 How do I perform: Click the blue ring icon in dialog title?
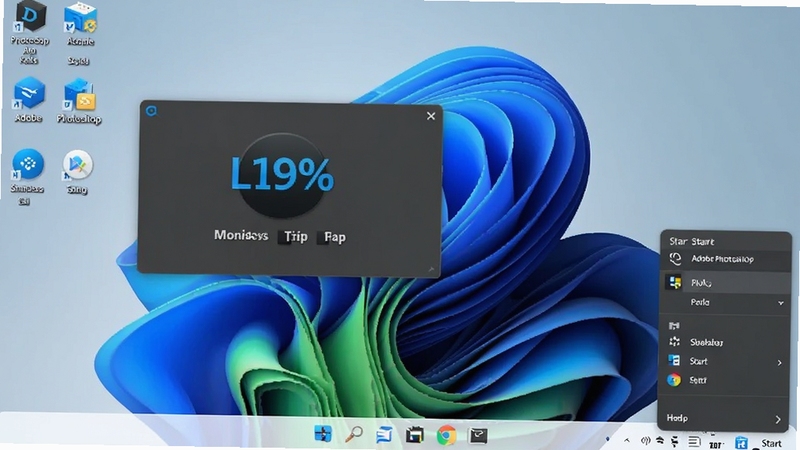tap(151, 111)
